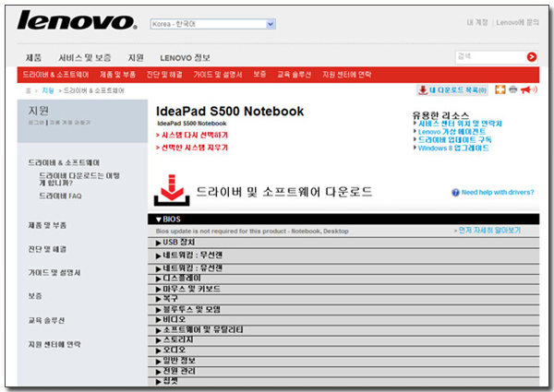Click sidebar 가이드 및 설명서 link
554x392 pixels.
coord(54,273)
